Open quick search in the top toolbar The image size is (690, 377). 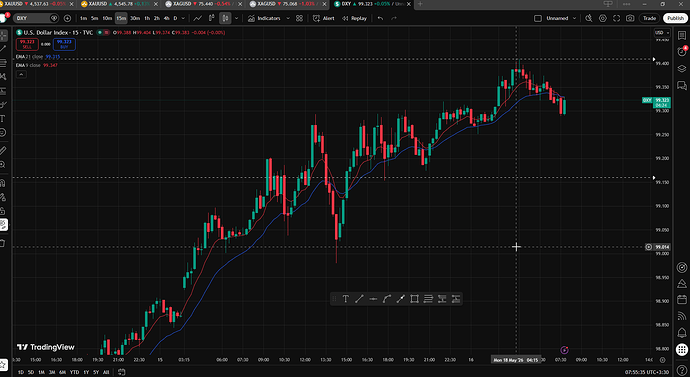tap(589, 18)
